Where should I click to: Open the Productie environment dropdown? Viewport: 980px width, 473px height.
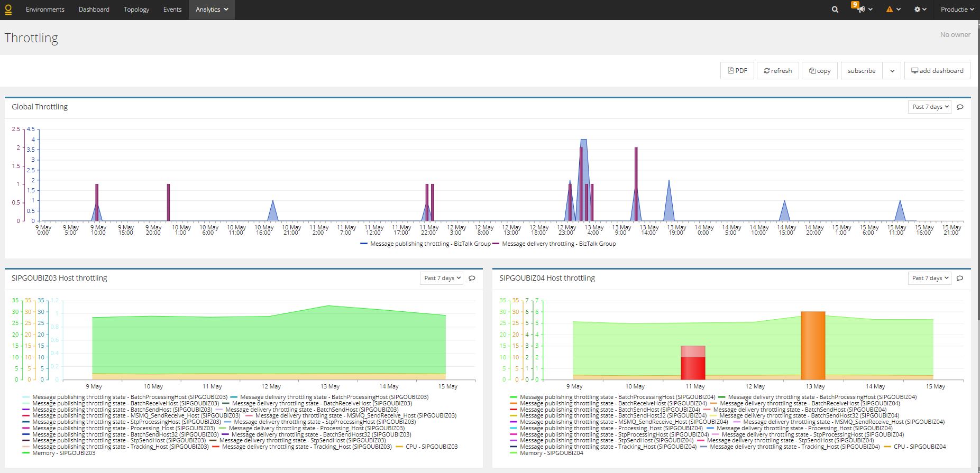coord(957,10)
